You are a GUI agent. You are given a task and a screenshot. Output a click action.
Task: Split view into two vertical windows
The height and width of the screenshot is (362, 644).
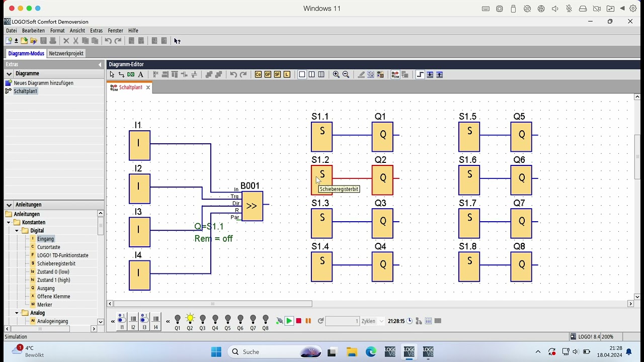311,74
